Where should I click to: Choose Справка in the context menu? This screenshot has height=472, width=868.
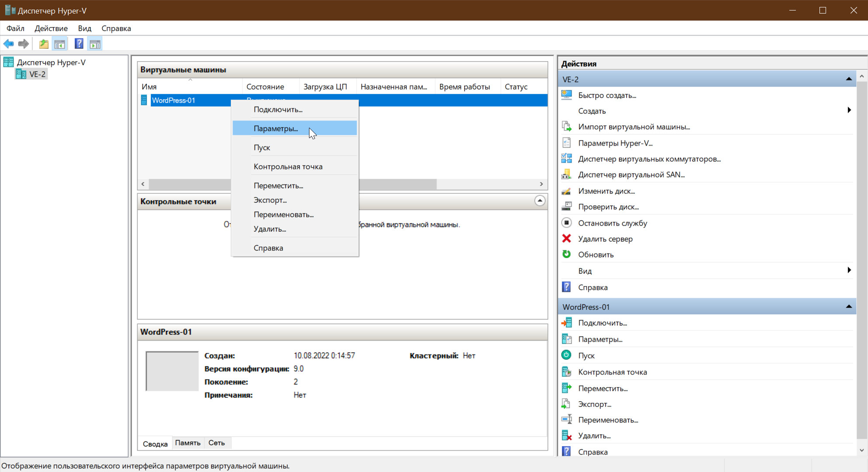tap(295, 248)
